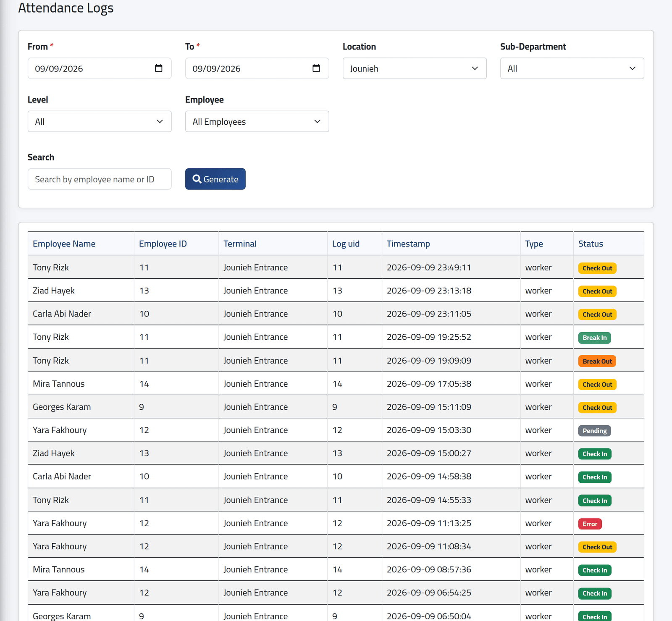Click the Check In badge at 08:57:36
Image resolution: width=672 pixels, height=621 pixels.
click(595, 570)
